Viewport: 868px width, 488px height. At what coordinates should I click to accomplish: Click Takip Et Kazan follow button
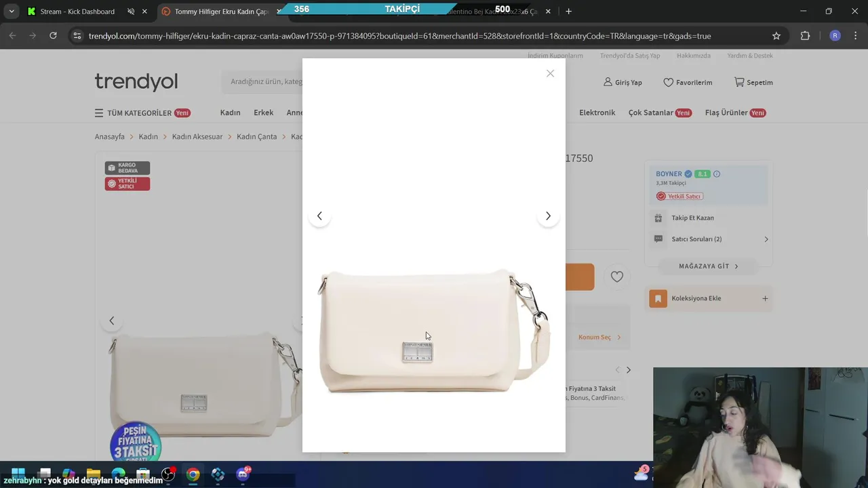coord(692,218)
